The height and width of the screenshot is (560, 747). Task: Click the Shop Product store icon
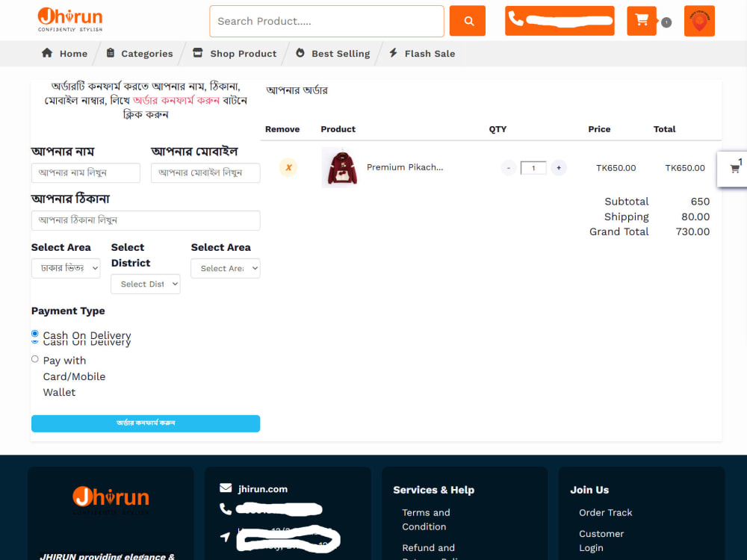point(198,52)
